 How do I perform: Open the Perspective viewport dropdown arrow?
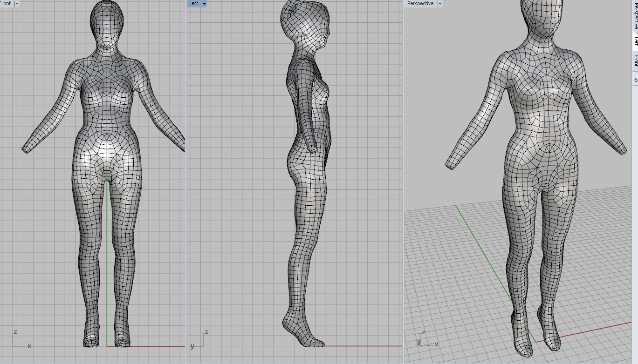click(440, 3)
